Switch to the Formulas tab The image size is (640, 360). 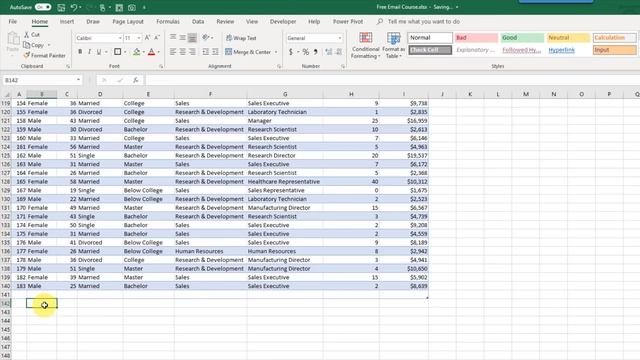pyautogui.click(x=168, y=21)
